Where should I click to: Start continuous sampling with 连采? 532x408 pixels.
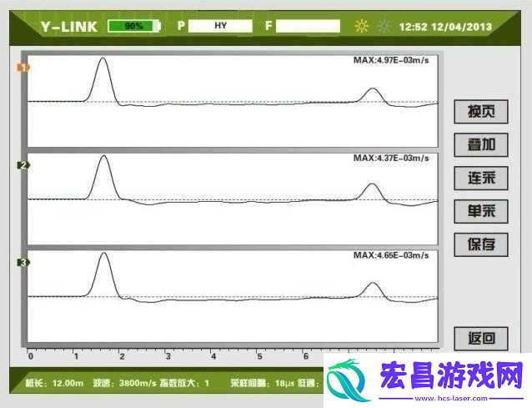tap(481, 179)
